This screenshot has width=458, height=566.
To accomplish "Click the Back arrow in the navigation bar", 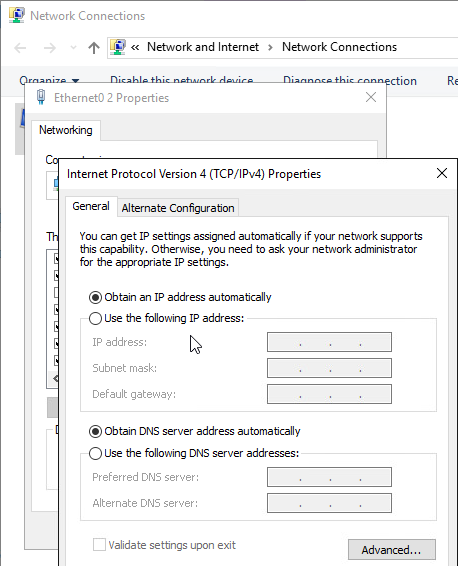I will 20,48.
